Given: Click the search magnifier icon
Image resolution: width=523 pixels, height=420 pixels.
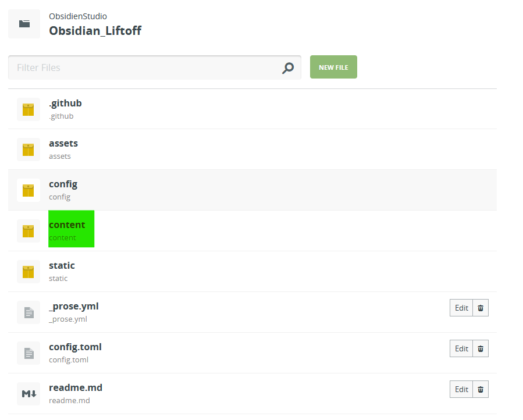Looking at the screenshot, I should click(x=288, y=68).
